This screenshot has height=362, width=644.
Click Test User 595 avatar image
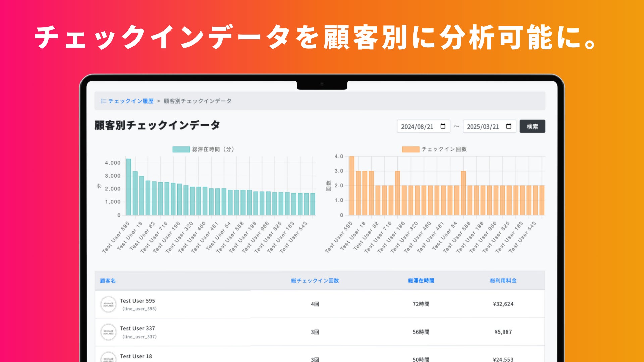108,304
